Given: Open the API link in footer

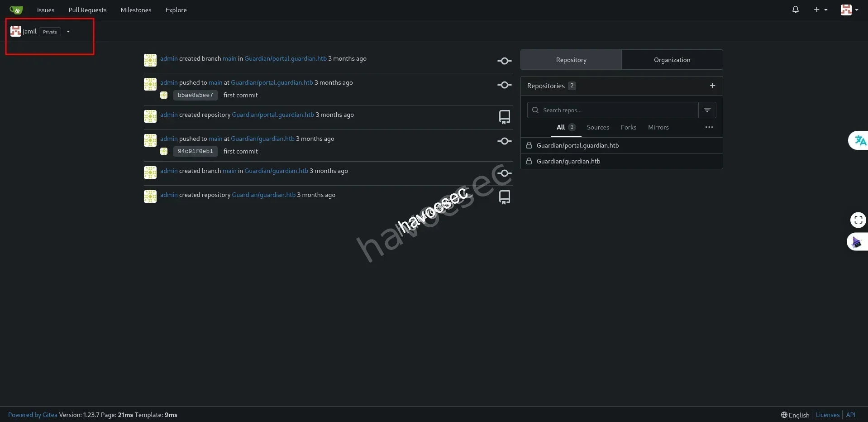Looking at the screenshot, I should (850, 415).
